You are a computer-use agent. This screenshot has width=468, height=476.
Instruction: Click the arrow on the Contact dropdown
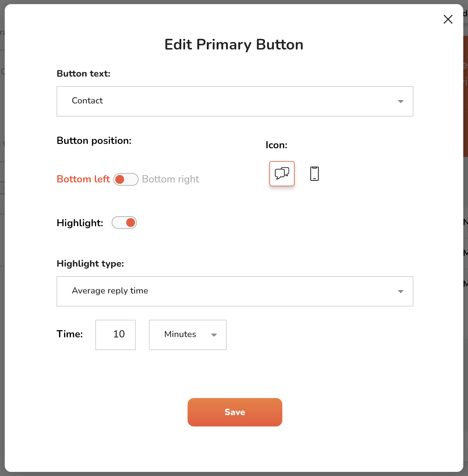pyautogui.click(x=400, y=101)
